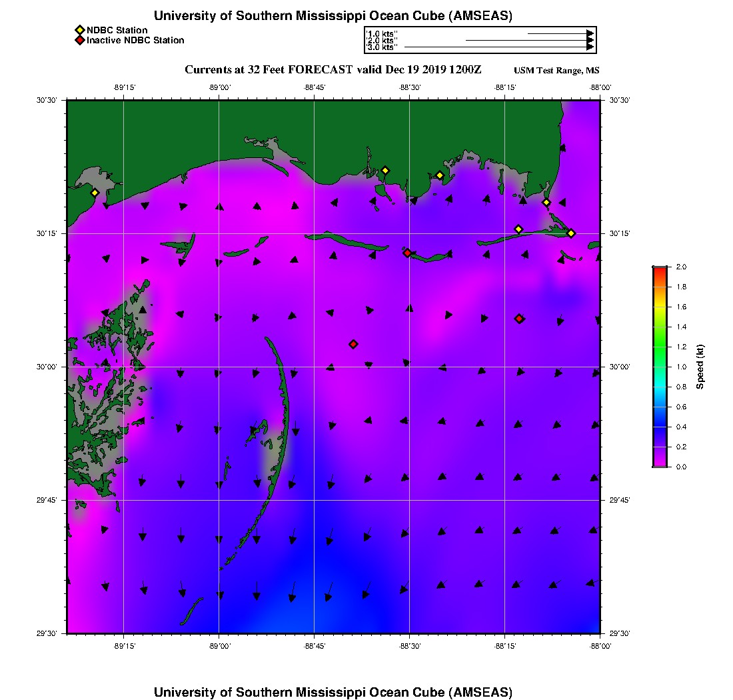
Task: Click the 2.0 kts legend label
Action: pos(382,41)
